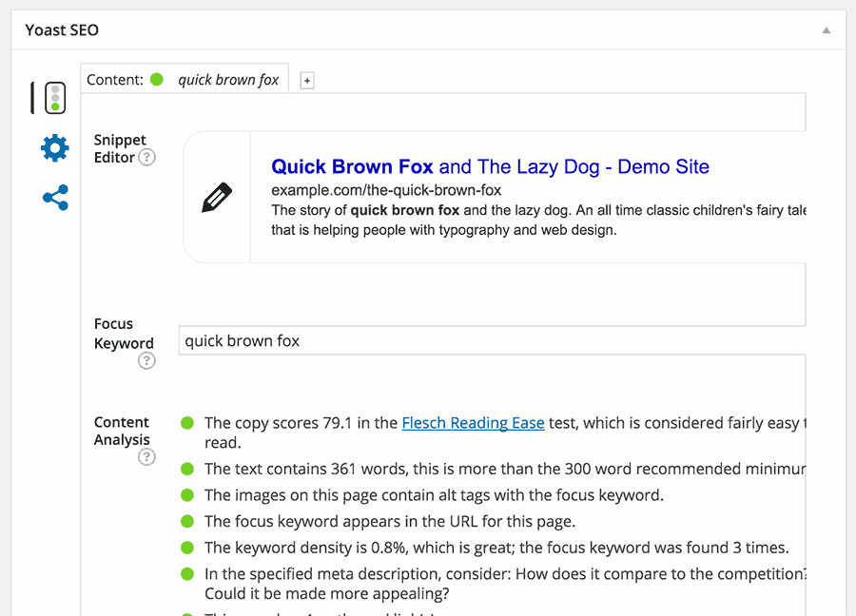Click the green bullet beside keyword density result
This screenshot has width=856, height=616.
point(188,547)
